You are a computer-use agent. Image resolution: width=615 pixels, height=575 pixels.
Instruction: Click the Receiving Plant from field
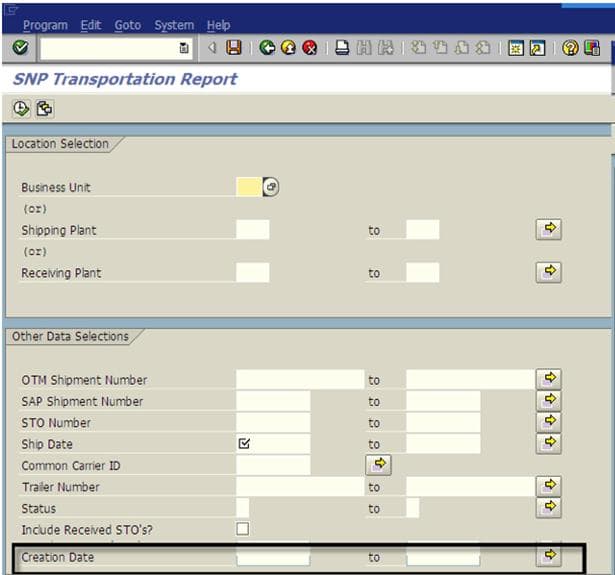coord(253,273)
